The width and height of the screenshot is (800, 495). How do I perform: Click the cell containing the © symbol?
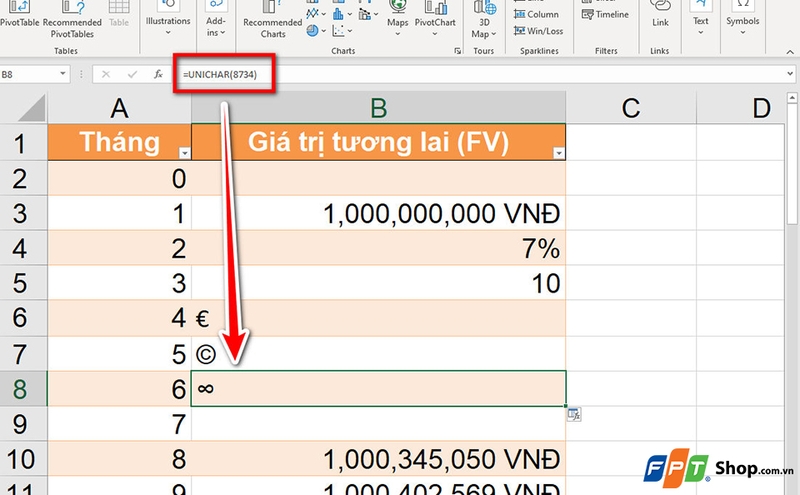tap(379, 353)
